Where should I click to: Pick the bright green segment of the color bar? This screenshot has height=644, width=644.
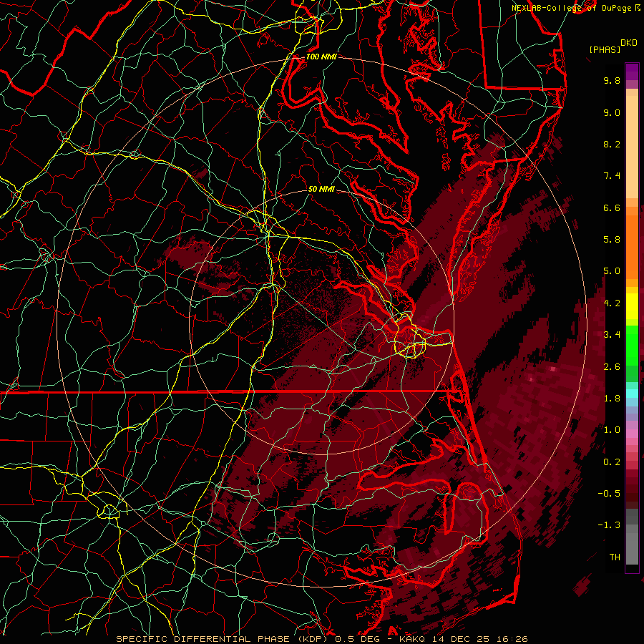632,345
